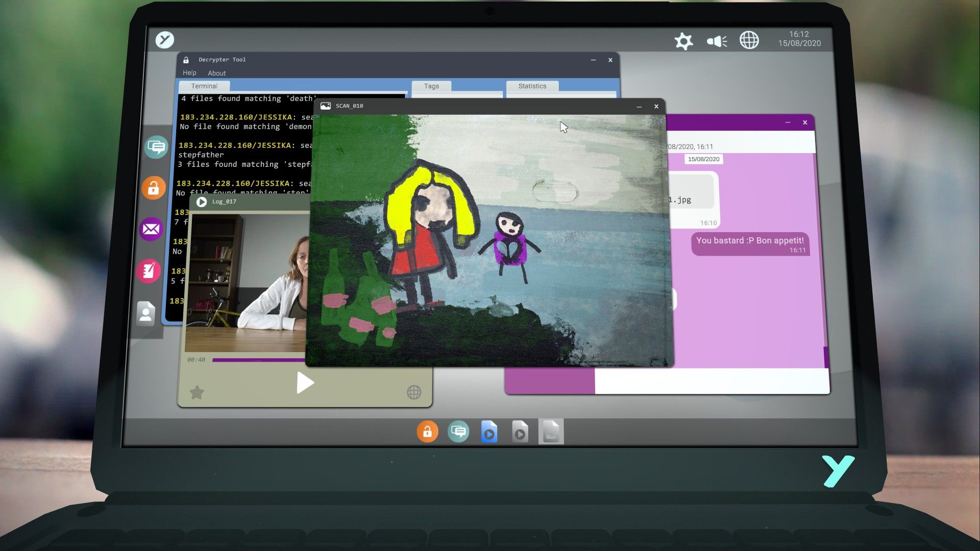Click Help menu in Decrypter Tool
The width and height of the screenshot is (980, 551).
click(x=189, y=73)
